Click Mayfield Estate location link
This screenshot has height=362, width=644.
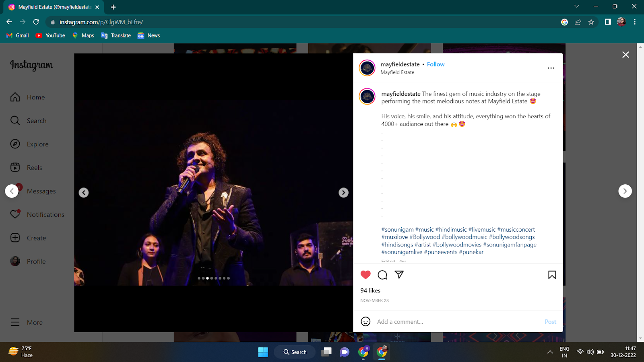click(x=397, y=72)
